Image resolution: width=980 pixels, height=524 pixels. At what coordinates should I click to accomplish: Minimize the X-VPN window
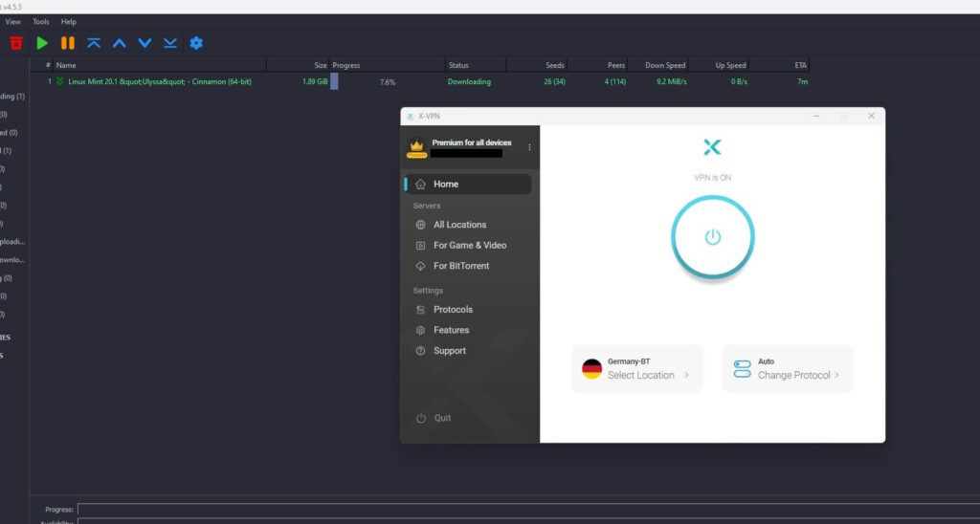816,116
